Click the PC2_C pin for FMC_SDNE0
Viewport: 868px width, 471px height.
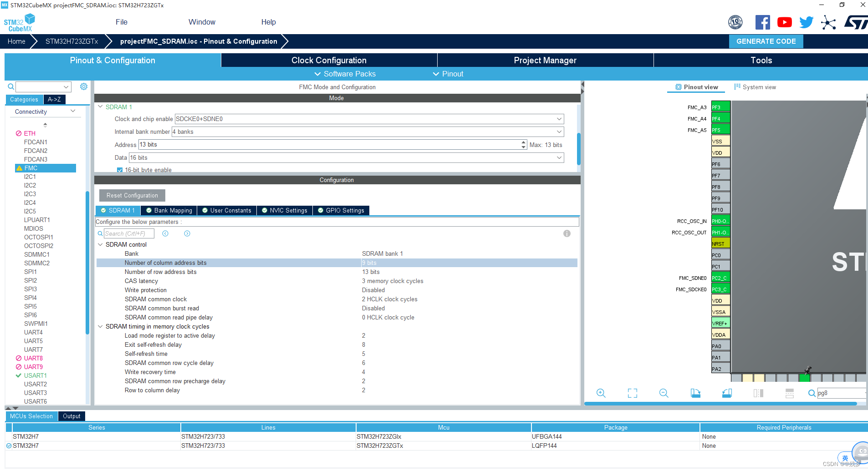click(x=721, y=278)
